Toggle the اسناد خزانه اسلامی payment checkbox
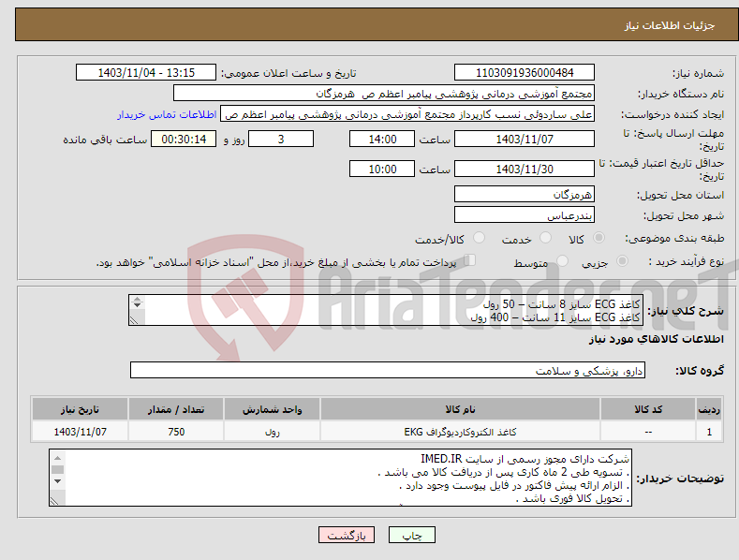This screenshot has width=739, height=560. [470, 260]
